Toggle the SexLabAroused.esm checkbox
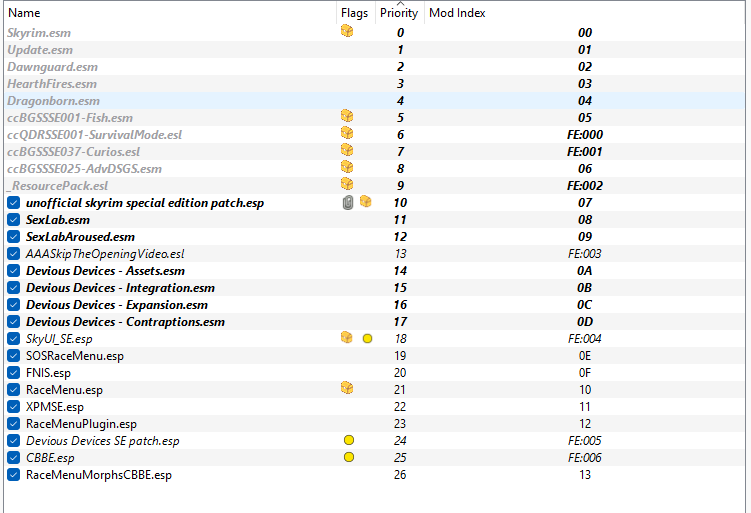The width and height of the screenshot is (751, 513). point(14,237)
